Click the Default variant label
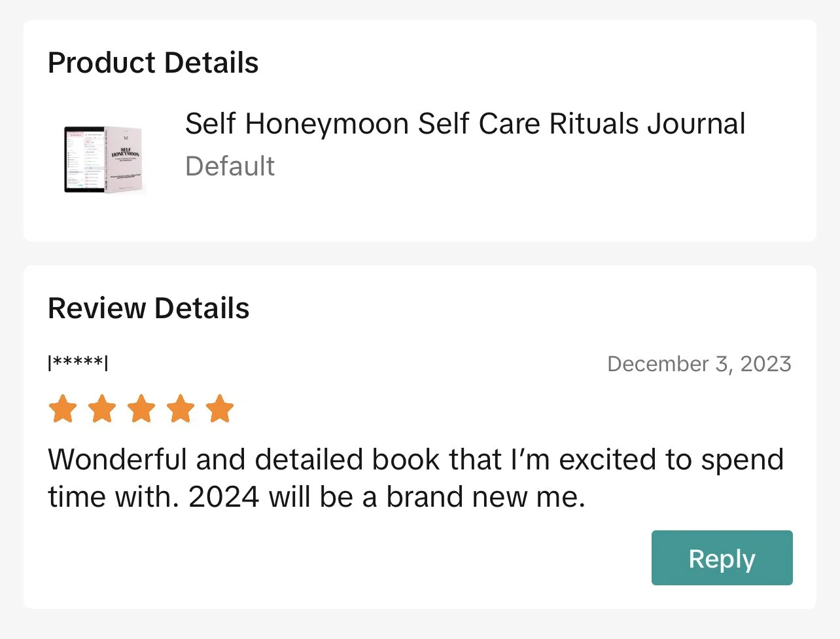 [x=230, y=166]
